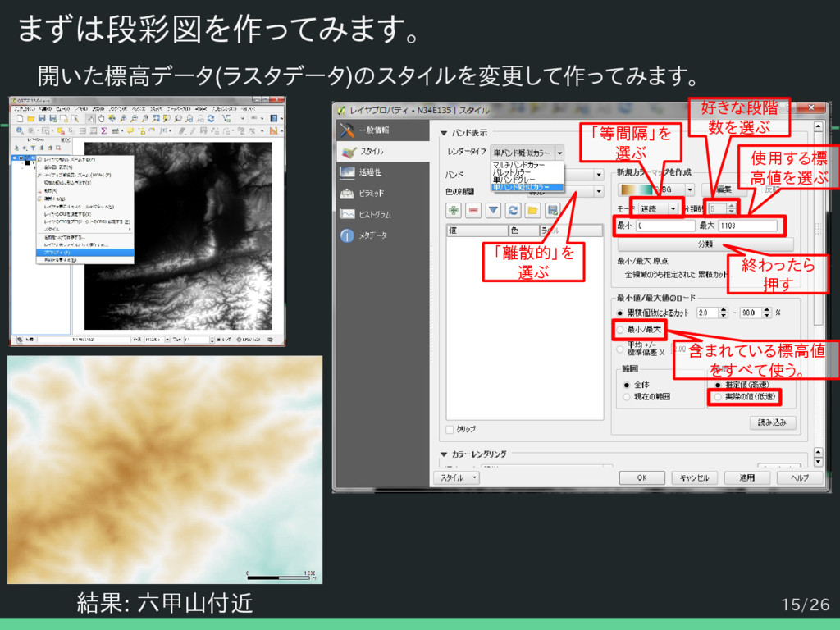Image resolution: width=840 pixels, height=630 pixels.
Task: Click the filter icon in QGIS layers panel
Action: tap(33, 148)
